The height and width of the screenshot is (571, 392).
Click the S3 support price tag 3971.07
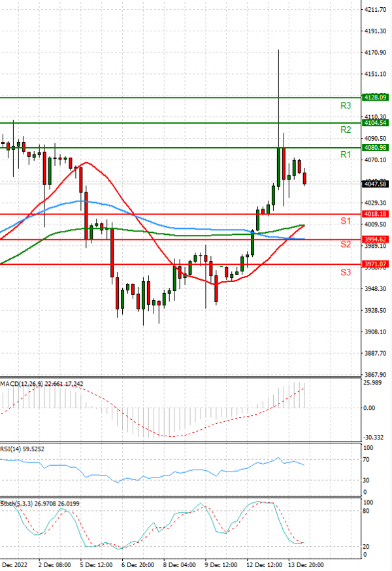[x=375, y=264]
